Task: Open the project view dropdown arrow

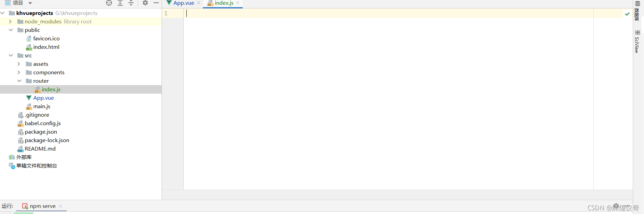Action: pyautogui.click(x=30, y=3)
